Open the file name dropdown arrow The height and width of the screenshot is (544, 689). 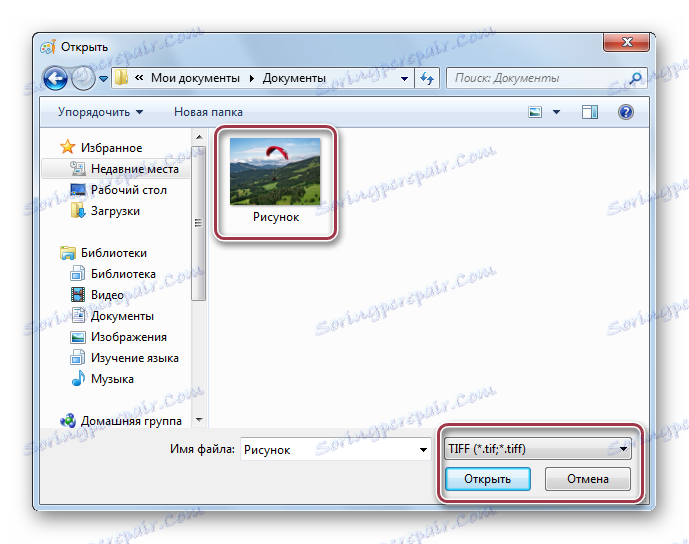423,450
